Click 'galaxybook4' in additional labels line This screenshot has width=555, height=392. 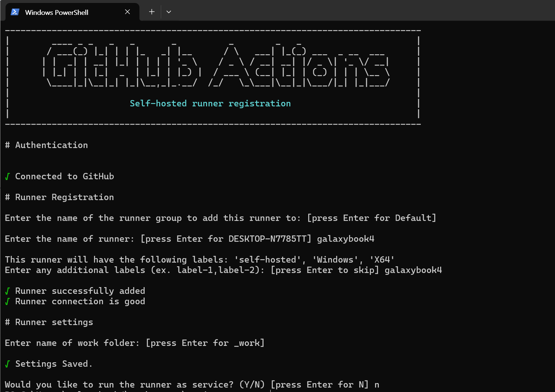413,270
